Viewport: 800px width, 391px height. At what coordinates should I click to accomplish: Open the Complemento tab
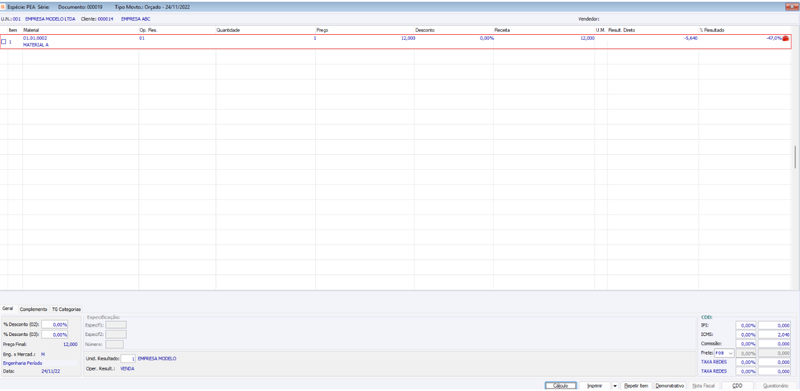34,309
